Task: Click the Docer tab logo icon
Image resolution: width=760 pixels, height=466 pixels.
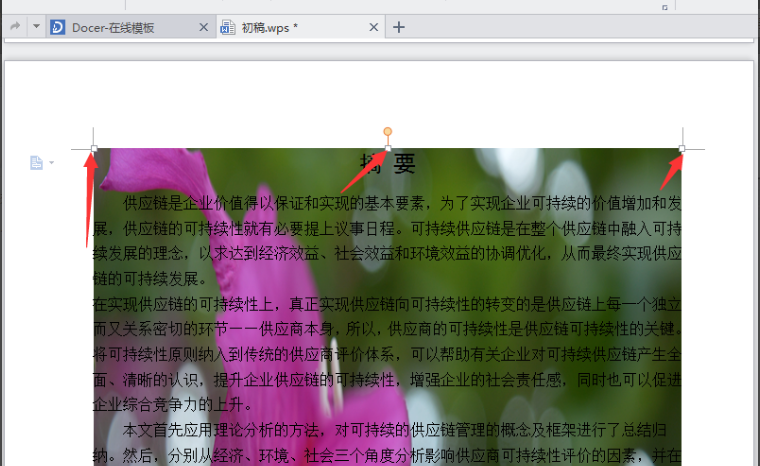Action: (57, 27)
